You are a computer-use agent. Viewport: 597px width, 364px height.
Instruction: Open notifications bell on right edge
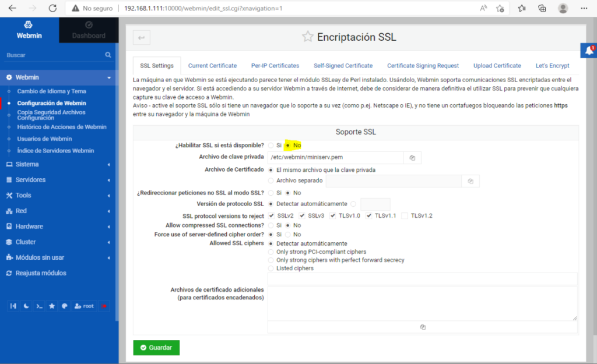click(x=589, y=51)
